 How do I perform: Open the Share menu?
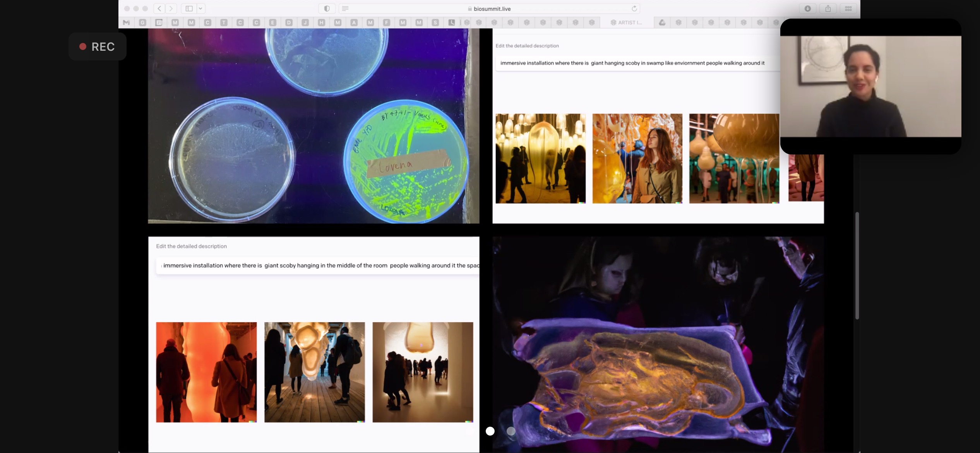point(828,9)
